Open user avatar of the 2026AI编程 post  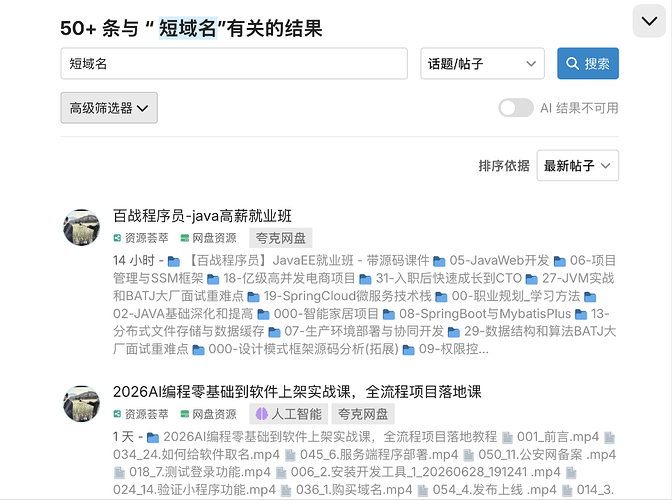click(x=81, y=404)
